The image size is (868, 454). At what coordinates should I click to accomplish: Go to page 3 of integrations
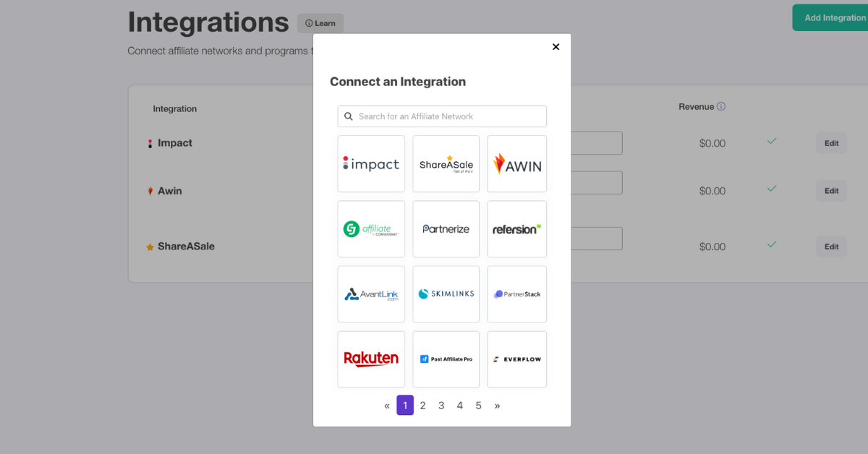click(x=441, y=406)
